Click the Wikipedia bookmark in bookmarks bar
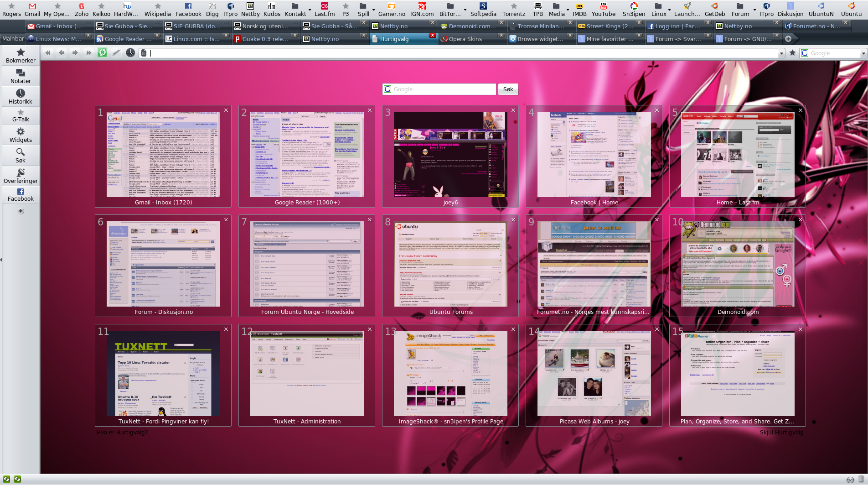Viewport: 868px width, 485px height. pyautogui.click(x=158, y=10)
